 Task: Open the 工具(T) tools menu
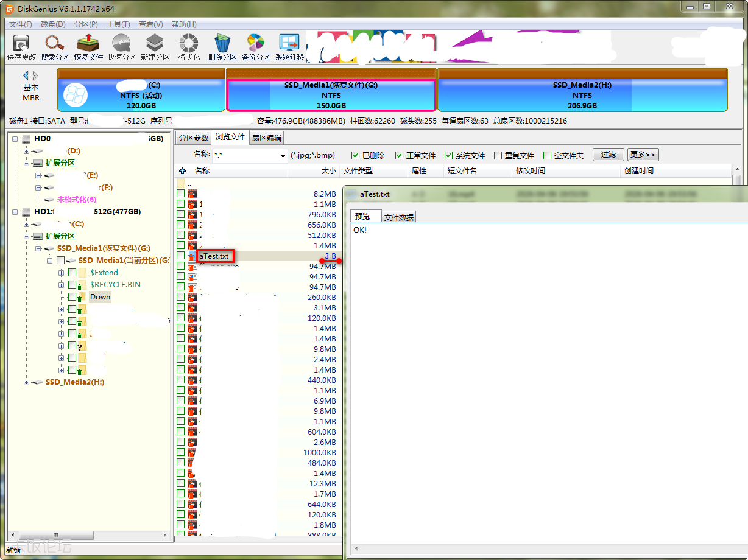click(x=118, y=24)
